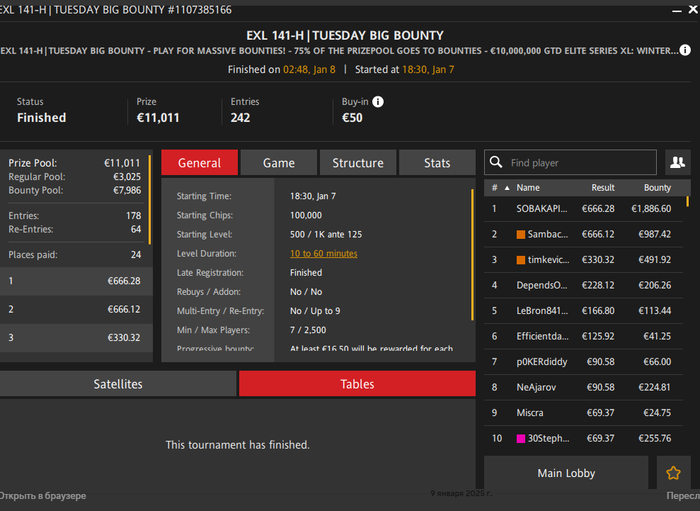700x511 pixels.
Task: Click bounty amount €1,886.60
Action: click(x=651, y=209)
